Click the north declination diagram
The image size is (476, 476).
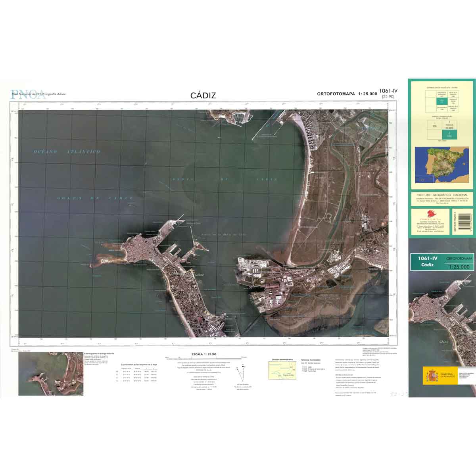tap(241, 374)
